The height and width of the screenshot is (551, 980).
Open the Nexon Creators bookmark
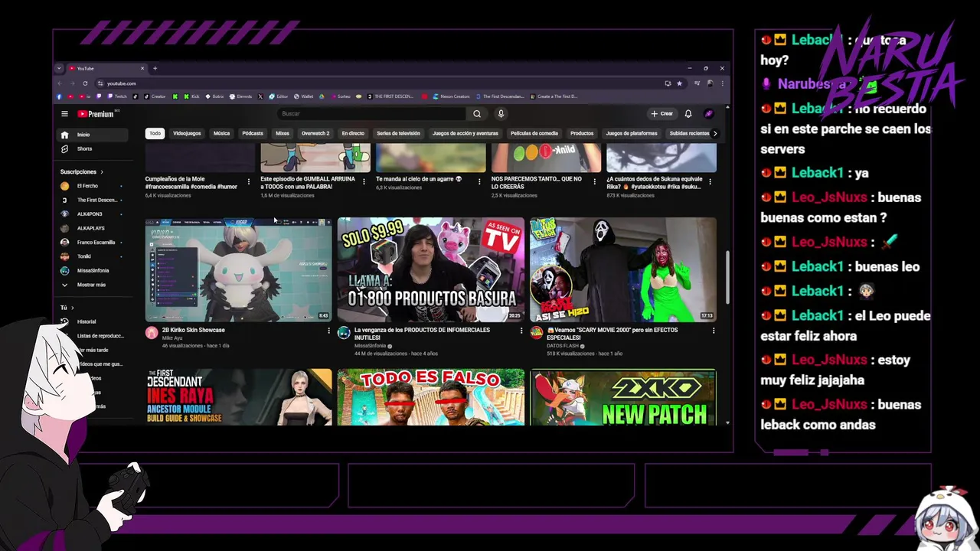452,96
